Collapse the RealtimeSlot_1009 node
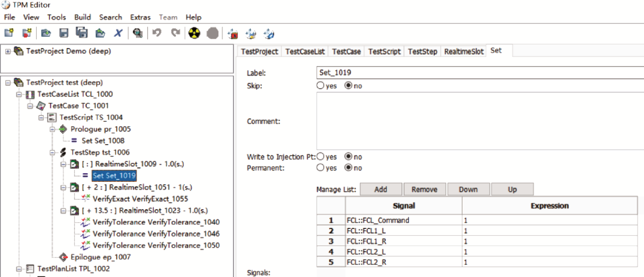Viewport: 644px width, 277px height. (63, 164)
